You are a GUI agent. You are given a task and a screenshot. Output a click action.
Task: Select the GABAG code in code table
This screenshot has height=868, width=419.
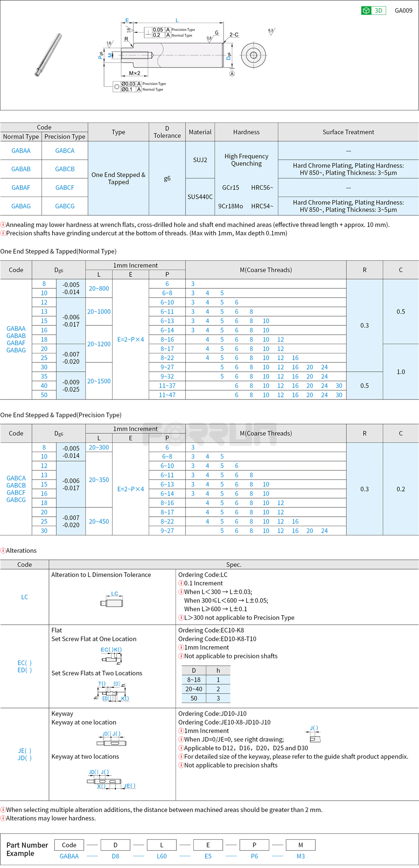(21, 206)
